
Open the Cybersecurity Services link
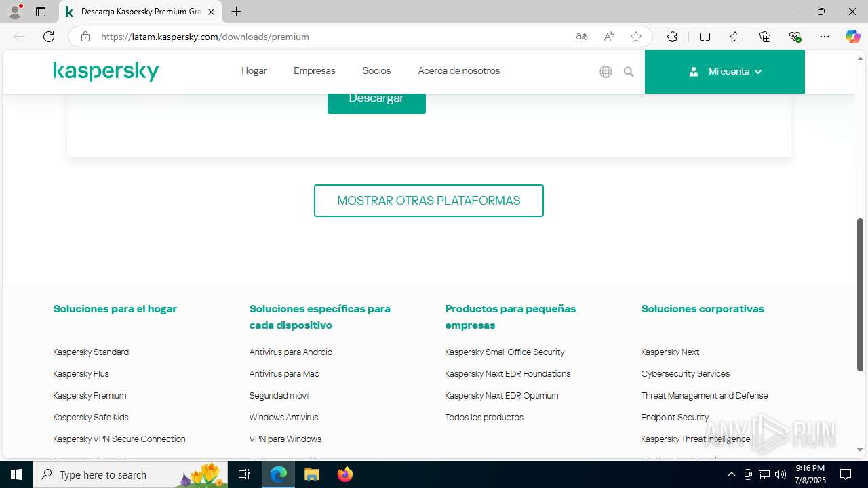pyautogui.click(x=685, y=374)
